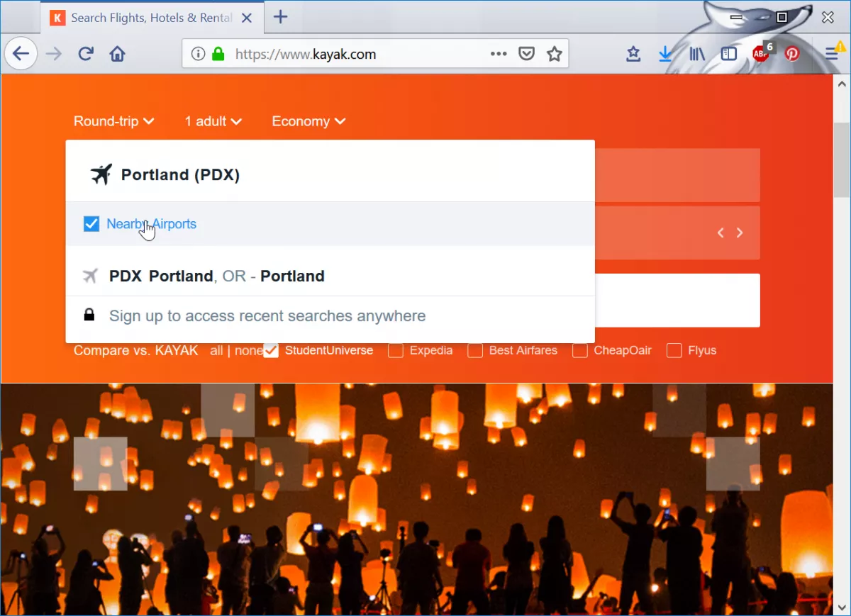Choose PDX Portland, OR suggestion
Screen dimensions: 851x616
[x=330, y=276]
